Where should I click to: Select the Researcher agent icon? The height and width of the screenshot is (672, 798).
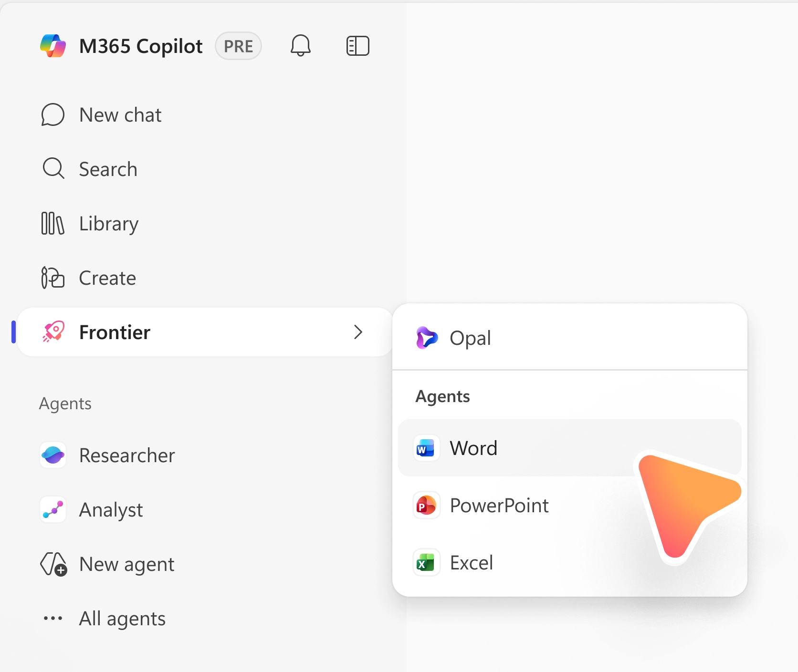click(52, 455)
